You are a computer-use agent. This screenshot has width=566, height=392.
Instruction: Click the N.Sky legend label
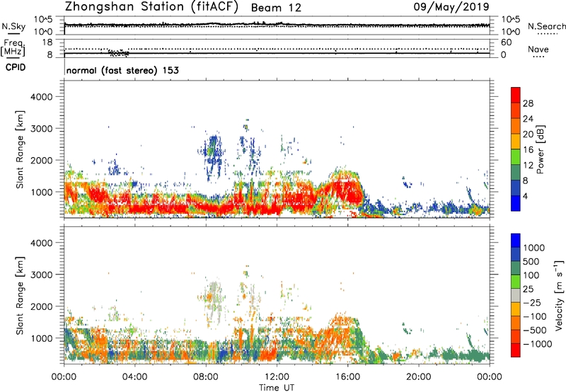click(x=13, y=26)
